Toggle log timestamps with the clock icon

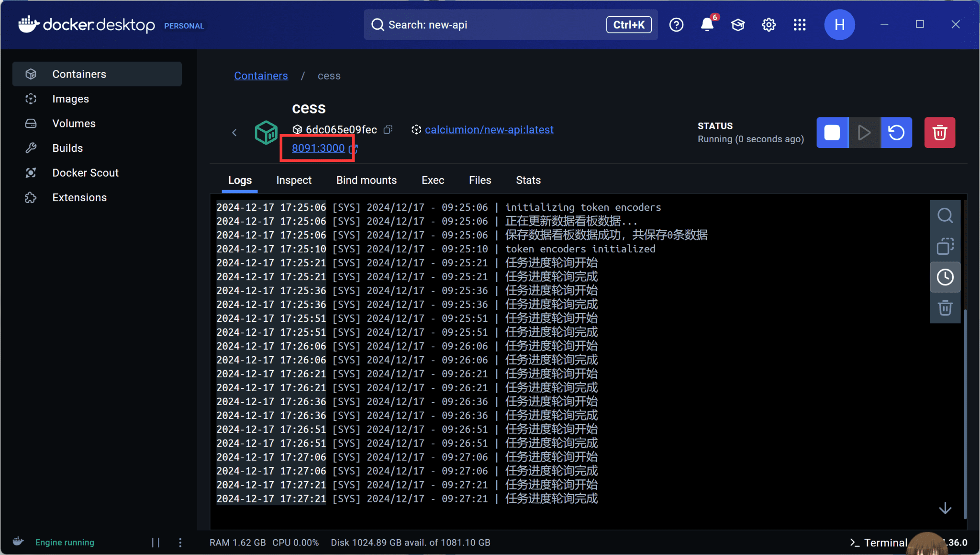pyautogui.click(x=945, y=277)
